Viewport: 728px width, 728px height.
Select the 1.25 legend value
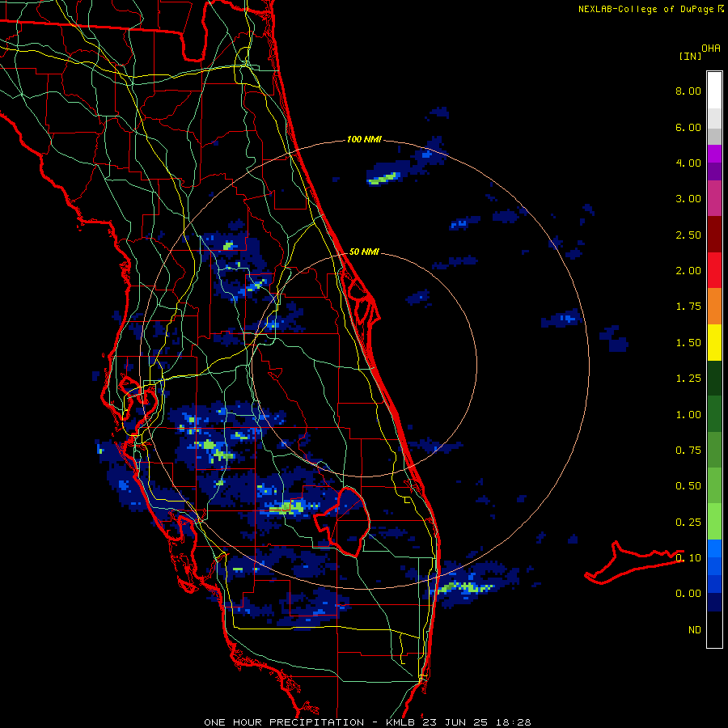688,379
